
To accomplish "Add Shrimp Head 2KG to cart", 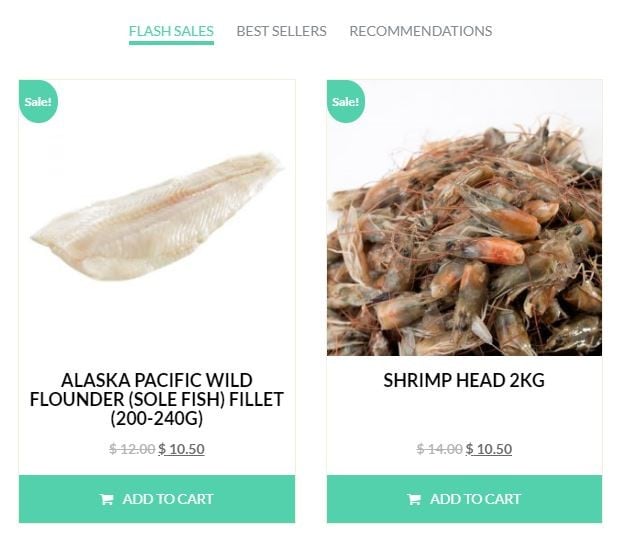I will (x=464, y=499).
